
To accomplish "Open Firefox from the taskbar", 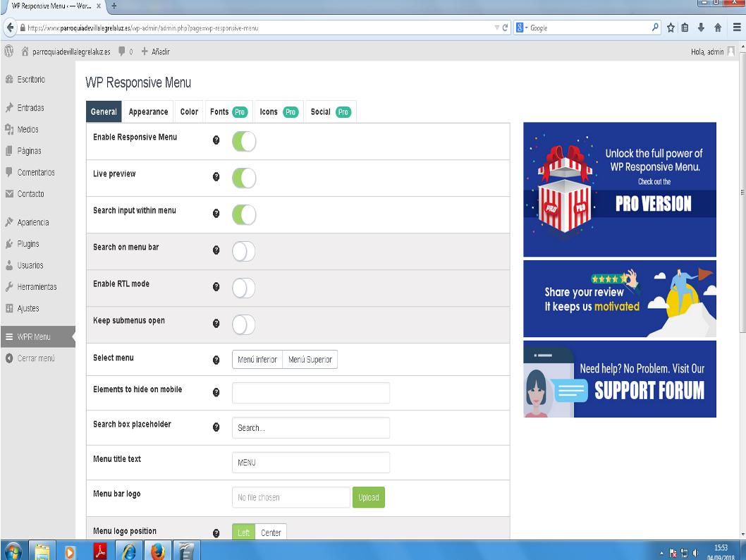I will 157,552.
